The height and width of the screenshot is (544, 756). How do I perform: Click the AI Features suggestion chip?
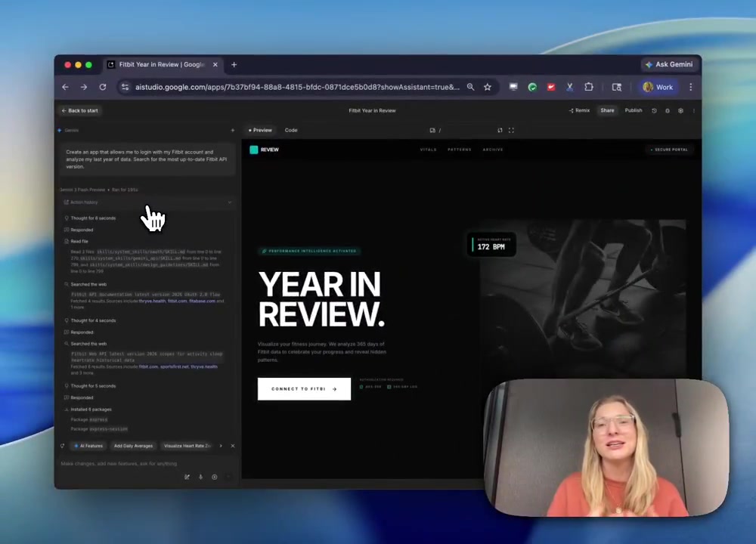[x=88, y=447]
